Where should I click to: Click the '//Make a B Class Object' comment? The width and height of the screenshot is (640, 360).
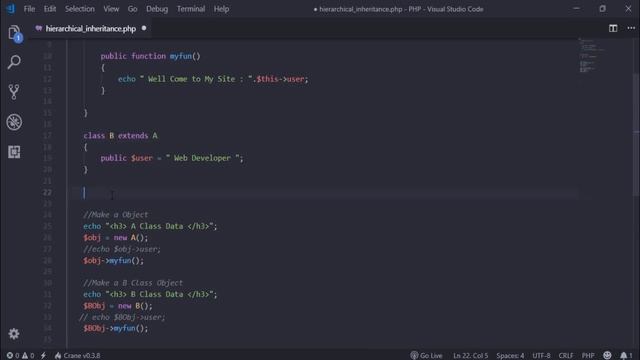pos(133,283)
